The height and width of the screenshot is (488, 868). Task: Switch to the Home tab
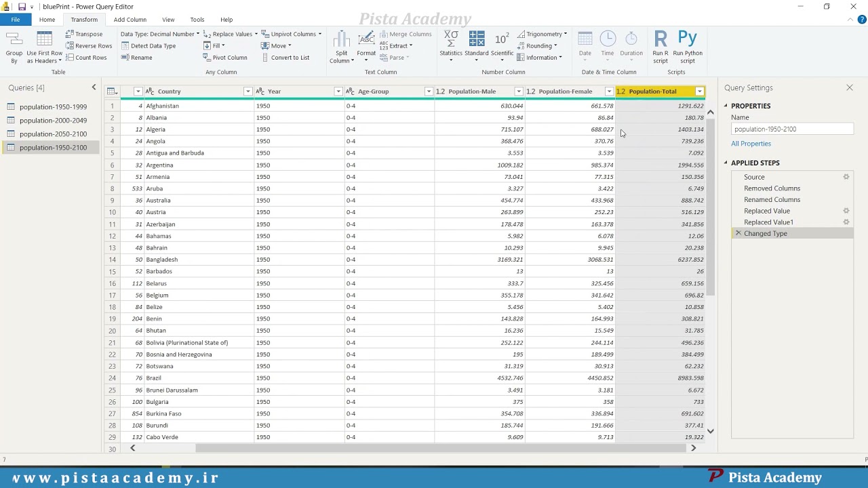pos(47,20)
